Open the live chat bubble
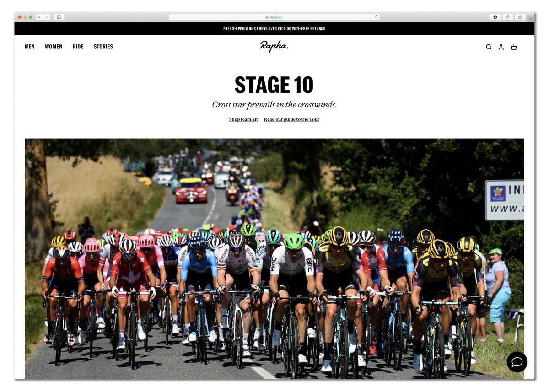The image size is (549, 392). pyautogui.click(x=517, y=362)
